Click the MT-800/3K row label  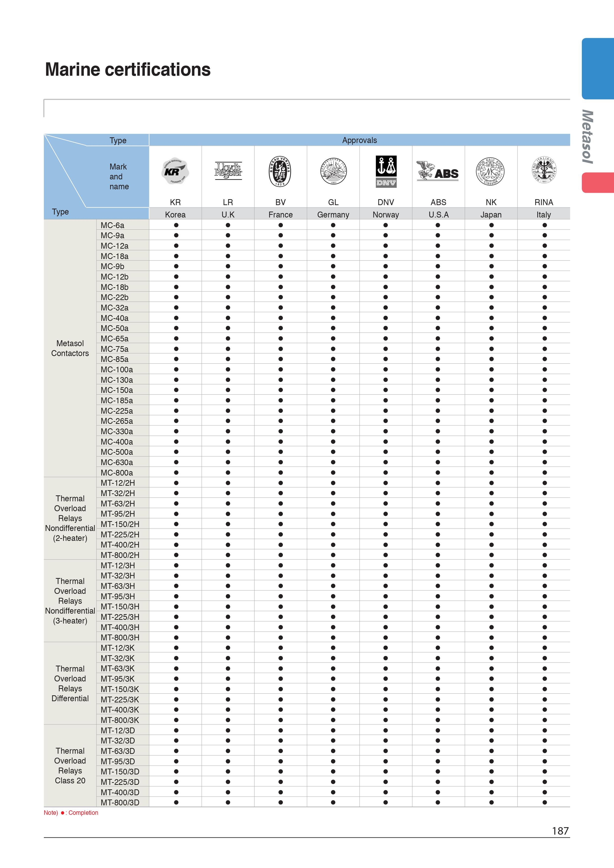pos(120,720)
